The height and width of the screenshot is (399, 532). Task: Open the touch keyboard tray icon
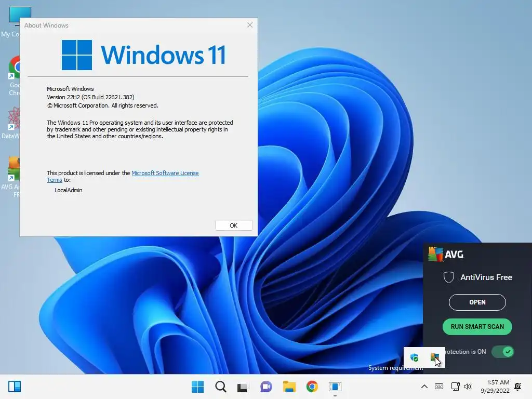click(438, 387)
